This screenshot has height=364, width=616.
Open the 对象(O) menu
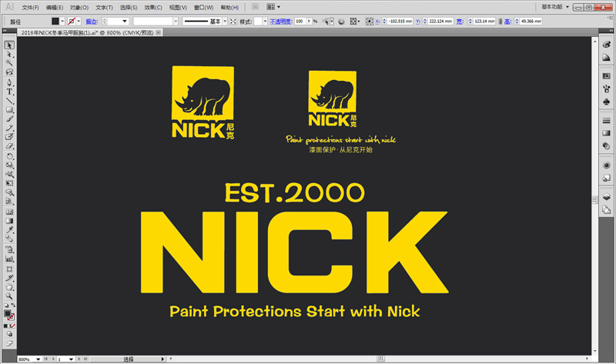(79, 8)
